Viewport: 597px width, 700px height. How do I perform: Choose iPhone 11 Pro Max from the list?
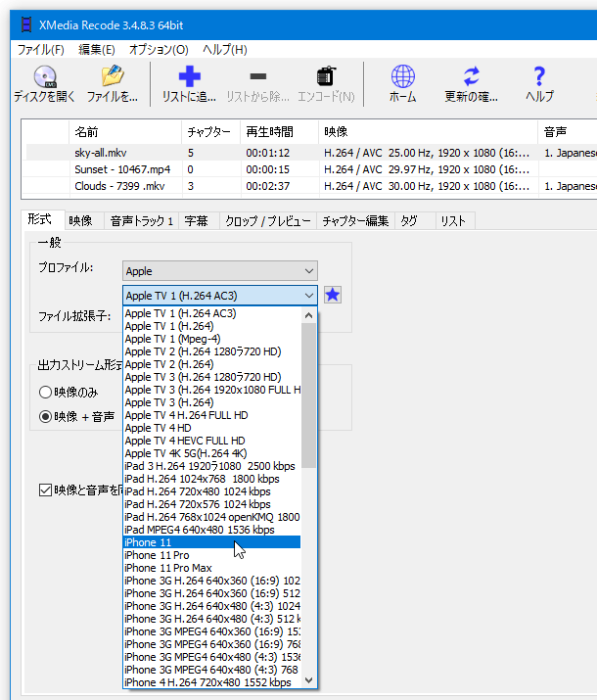[x=212, y=568]
